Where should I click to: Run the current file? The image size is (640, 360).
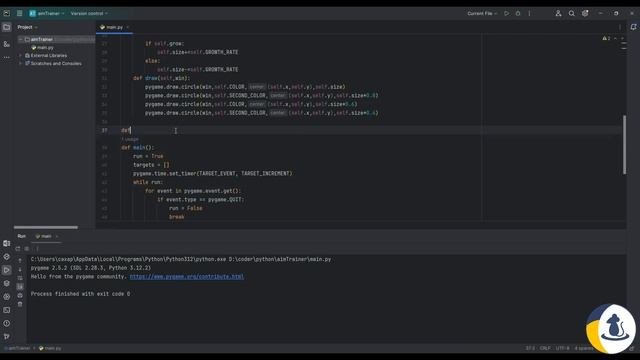(x=507, y=13)
